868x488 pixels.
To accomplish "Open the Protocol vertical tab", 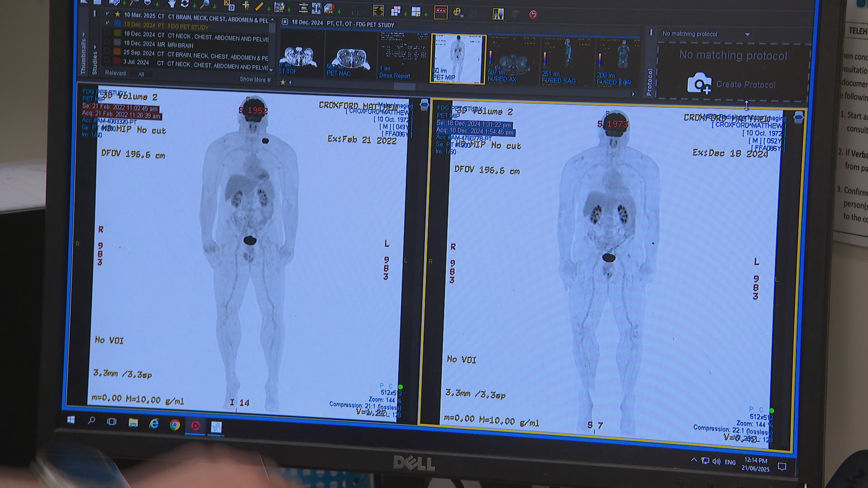I will (x=650, y=82).
